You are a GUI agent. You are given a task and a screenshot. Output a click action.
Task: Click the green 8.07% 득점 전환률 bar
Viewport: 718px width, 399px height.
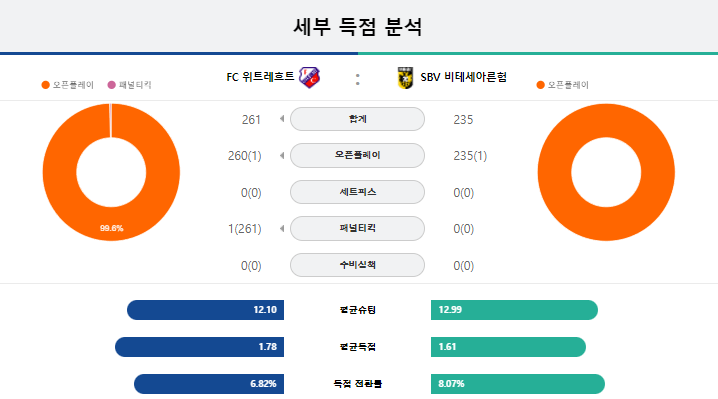point(518,384)
